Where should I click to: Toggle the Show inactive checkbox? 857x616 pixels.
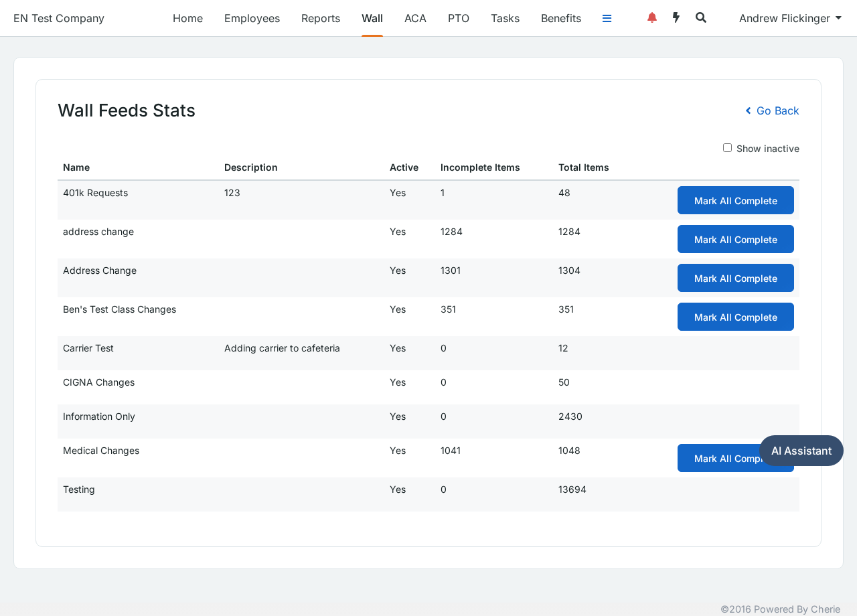coord(727,148)
